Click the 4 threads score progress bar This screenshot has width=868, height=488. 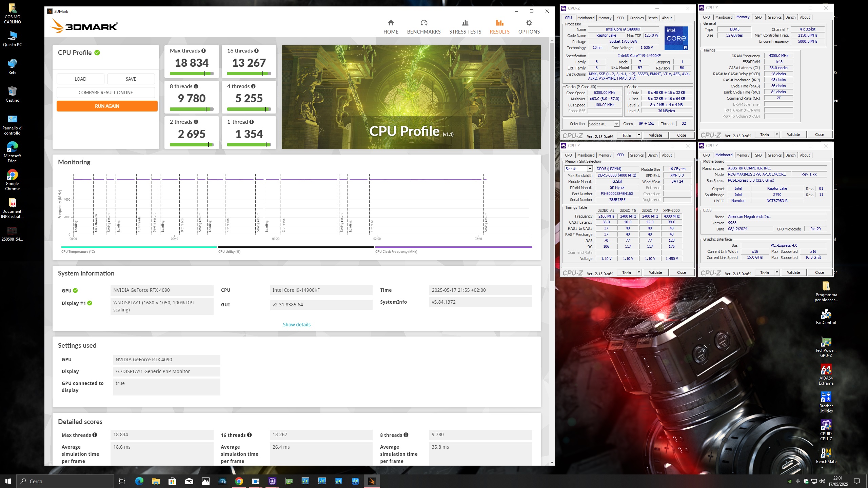(249, 109)
